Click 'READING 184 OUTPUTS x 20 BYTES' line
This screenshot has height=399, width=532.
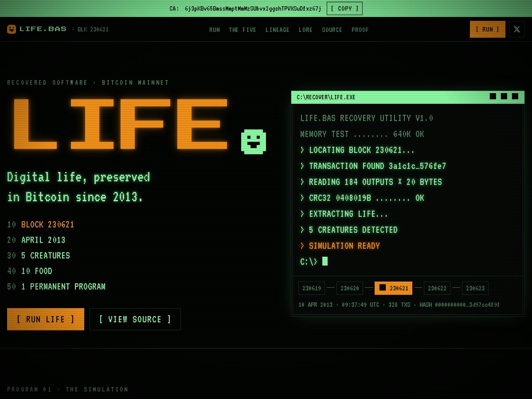pyautogui.click(x=371, y=182)
